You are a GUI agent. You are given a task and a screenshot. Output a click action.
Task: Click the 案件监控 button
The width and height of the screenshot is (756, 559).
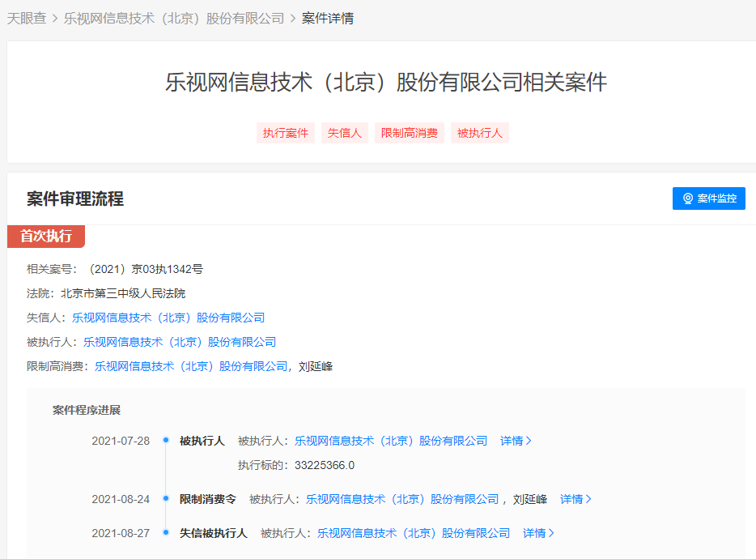tap(709, 198)
